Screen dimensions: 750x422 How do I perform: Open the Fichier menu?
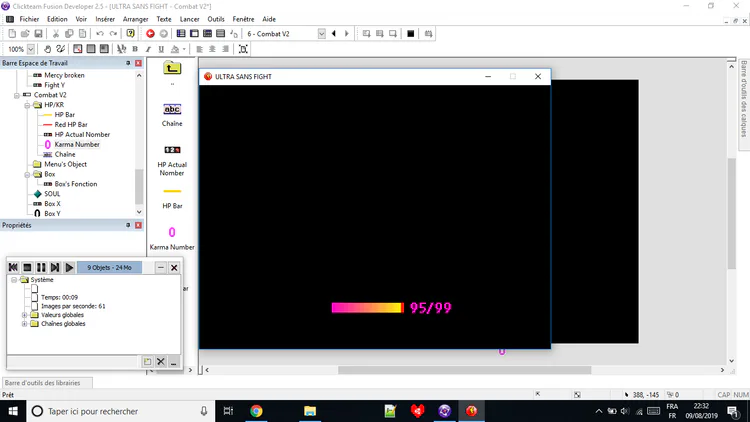[x=29, y=19]
